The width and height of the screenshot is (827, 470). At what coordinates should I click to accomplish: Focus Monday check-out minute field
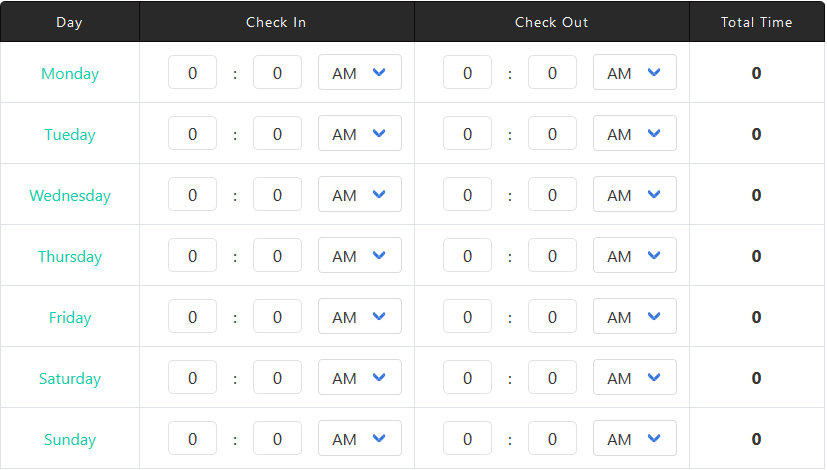[552, 72]
